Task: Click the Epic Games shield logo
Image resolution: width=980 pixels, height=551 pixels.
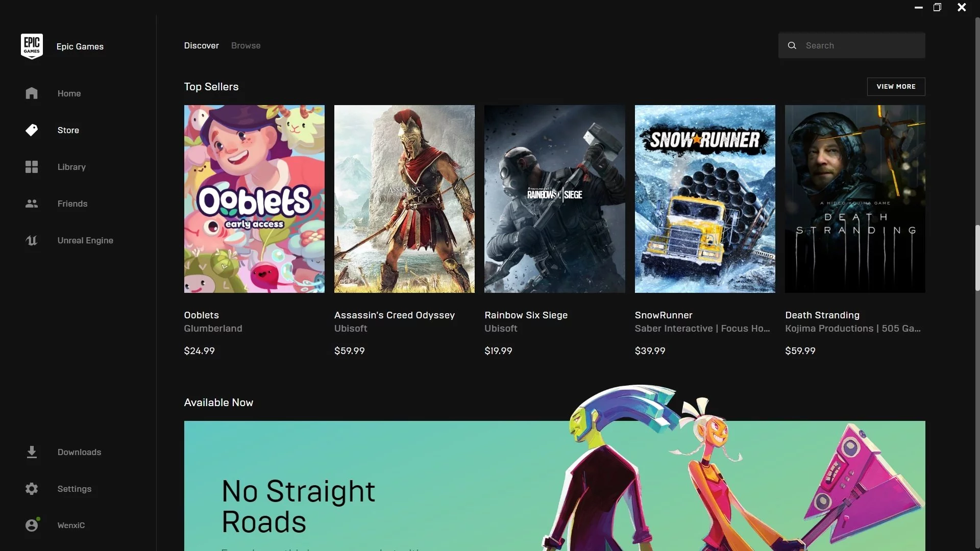Action: click(32, 46)
